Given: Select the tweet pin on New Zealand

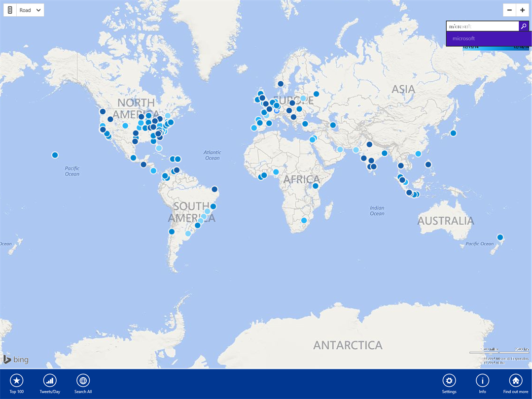Looking at the screenshot, I should [x=500, y=237].
